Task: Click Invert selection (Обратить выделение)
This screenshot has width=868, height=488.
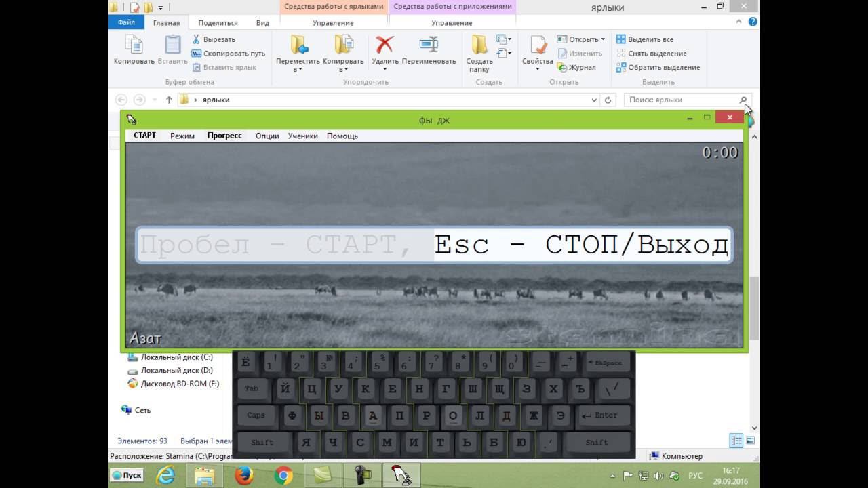Action: [658, 68]
